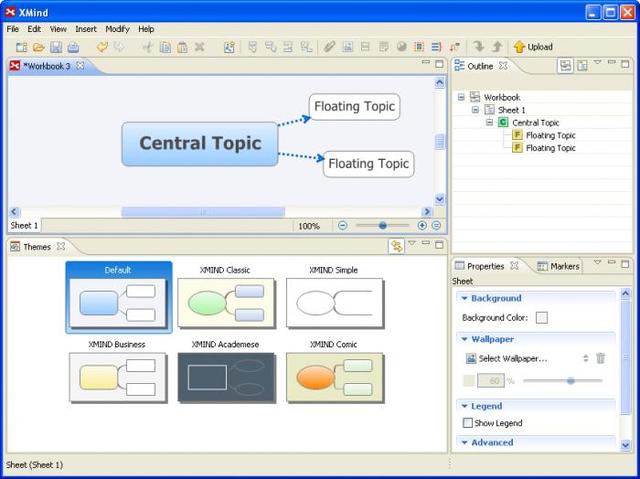Apply the XMIND Simple theme
Image resolution: width=640 pixels, height=479 pixels.
(x=334, y=298)
